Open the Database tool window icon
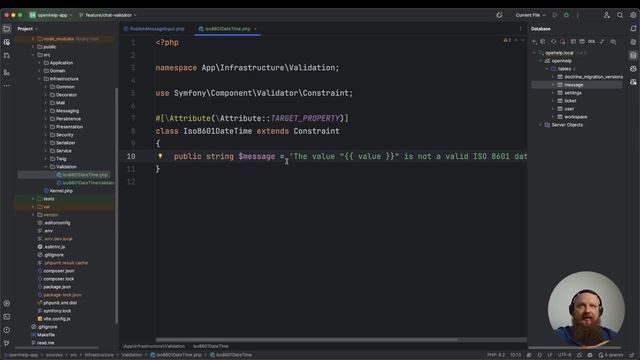640x360 pixels. (633, 55)
